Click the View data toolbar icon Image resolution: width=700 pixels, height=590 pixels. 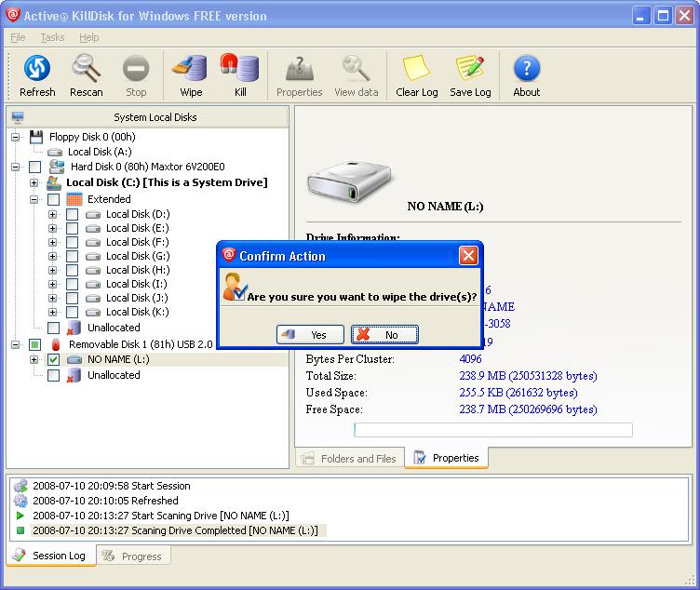(x=356, y=68)
